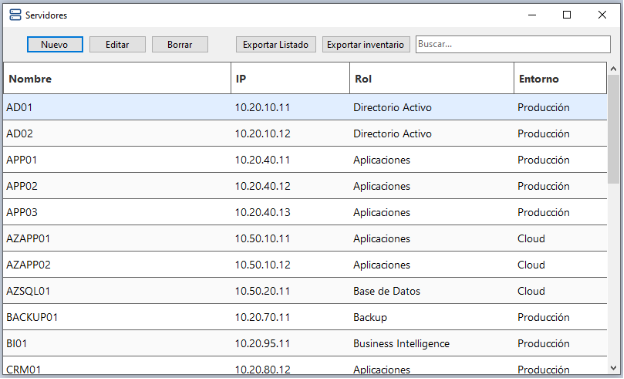Sort by the IP column header
This screenshot has height=379, width=624.
tap(290, 78)
